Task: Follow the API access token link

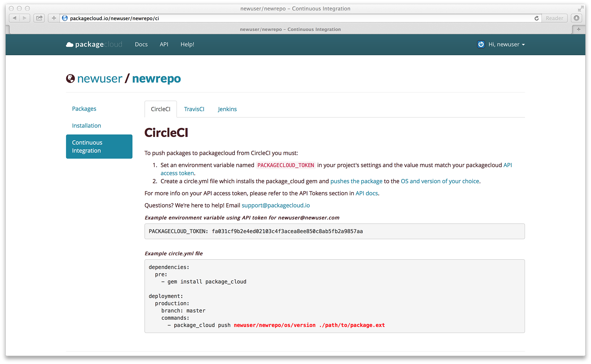Action: [x=177, y=173]
